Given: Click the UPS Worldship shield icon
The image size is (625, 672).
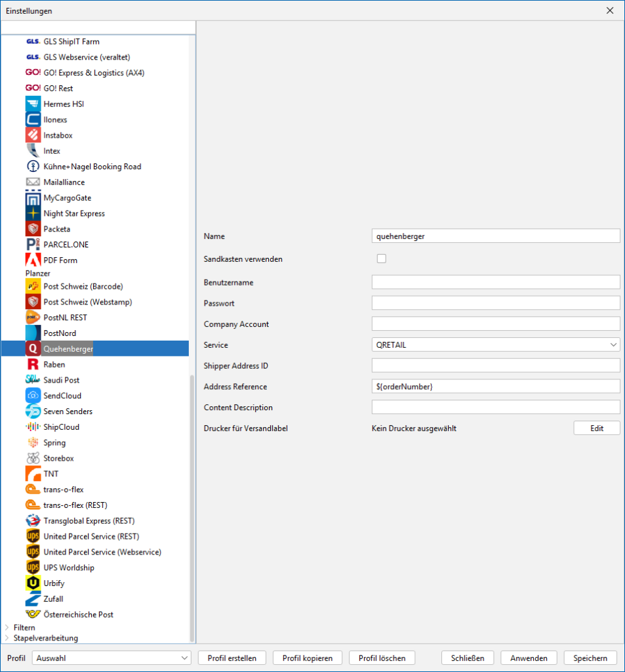Looking at the screenshot, I should [x=33, y=568].
